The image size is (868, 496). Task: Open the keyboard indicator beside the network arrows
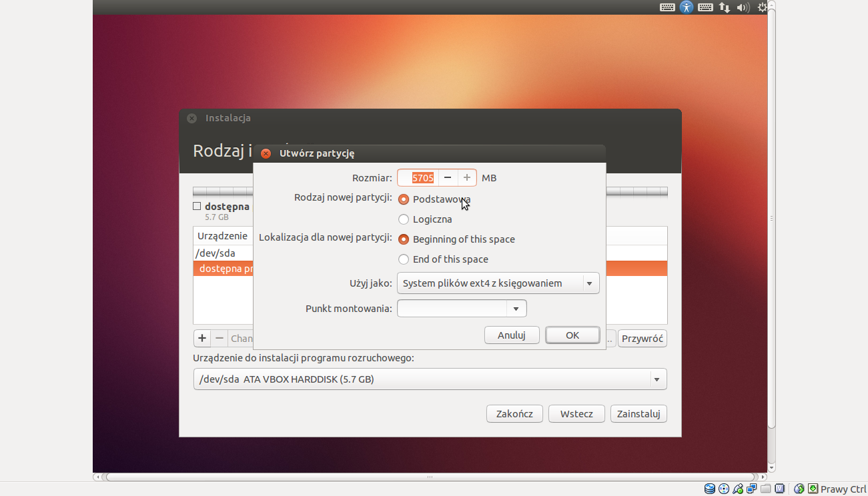(705, 7)
